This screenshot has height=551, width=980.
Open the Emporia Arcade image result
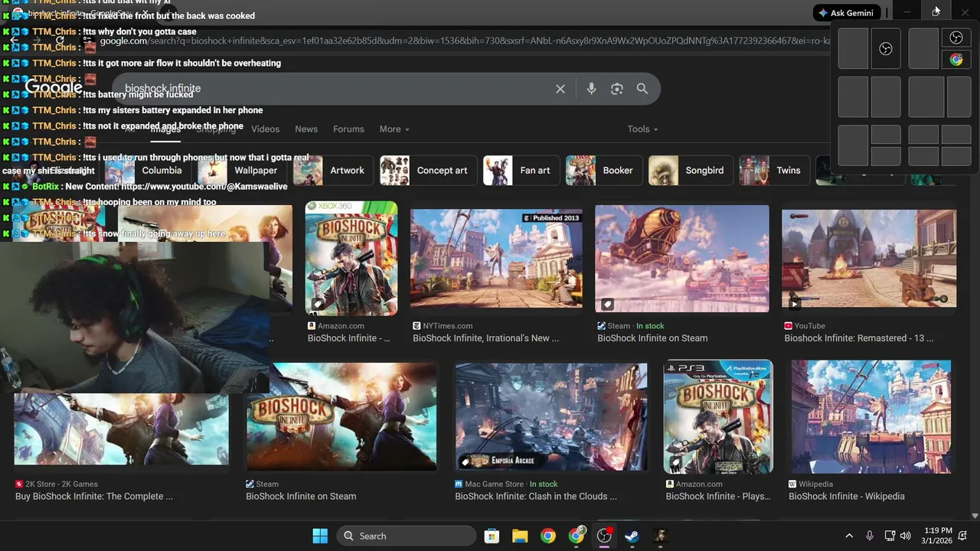[551, 417]
